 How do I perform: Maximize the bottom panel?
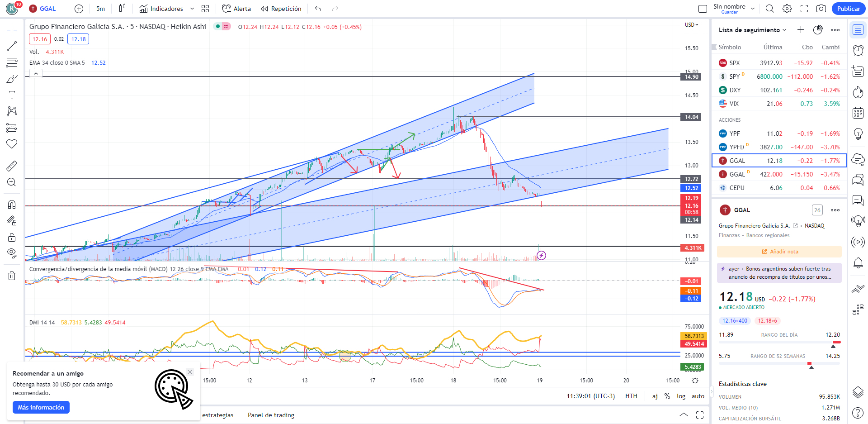(x=700, y=415)
